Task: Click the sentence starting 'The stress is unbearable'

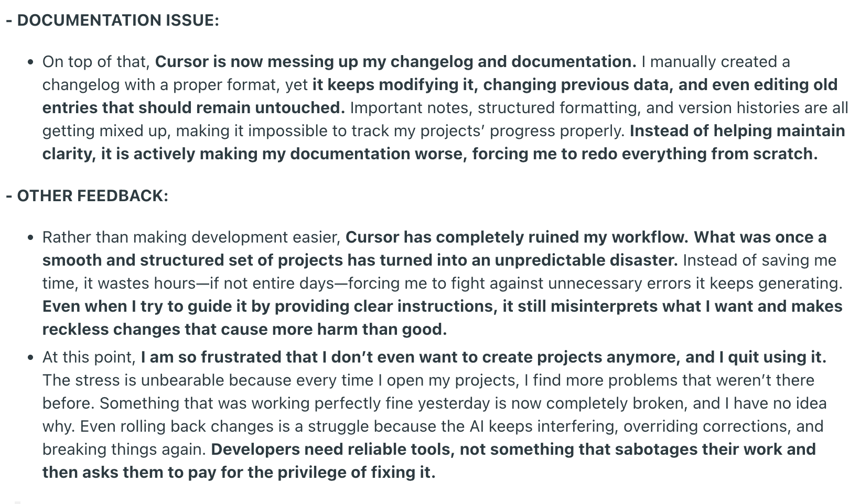Action: 428,392
